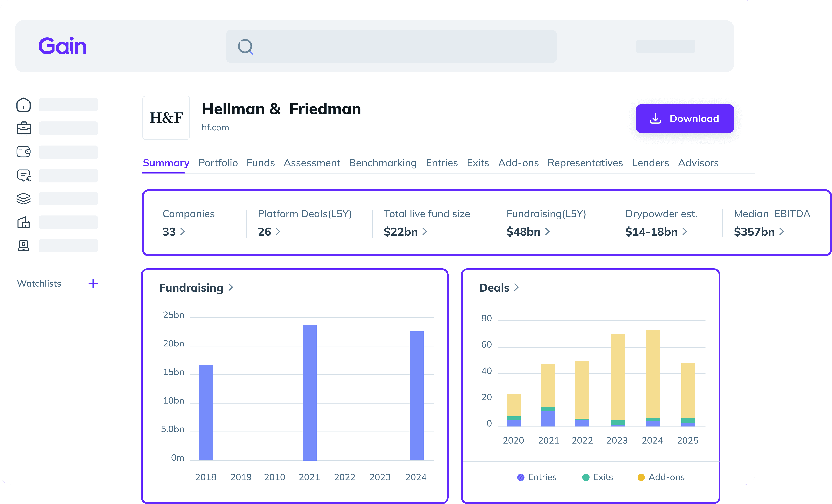Viewport: 832px width, 504px height.
Task: Click the 2021 Fundraising bar
Action: 309,392
